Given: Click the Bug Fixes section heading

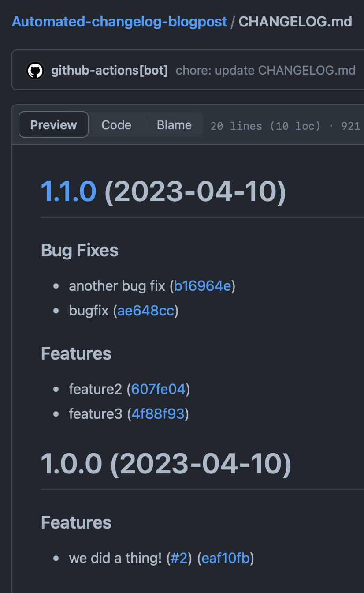Looking at the screenshot, I should (x=79, y=250).
